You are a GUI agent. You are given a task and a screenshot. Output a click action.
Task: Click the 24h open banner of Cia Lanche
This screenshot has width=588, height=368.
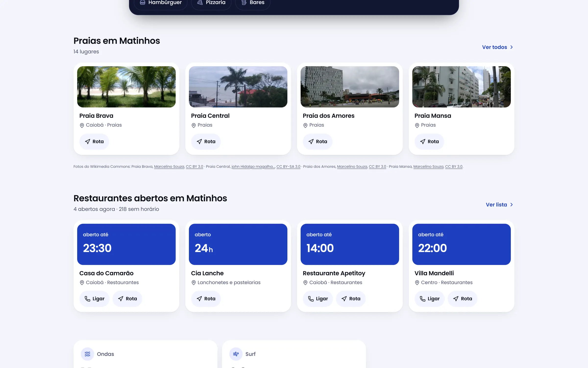238,244
